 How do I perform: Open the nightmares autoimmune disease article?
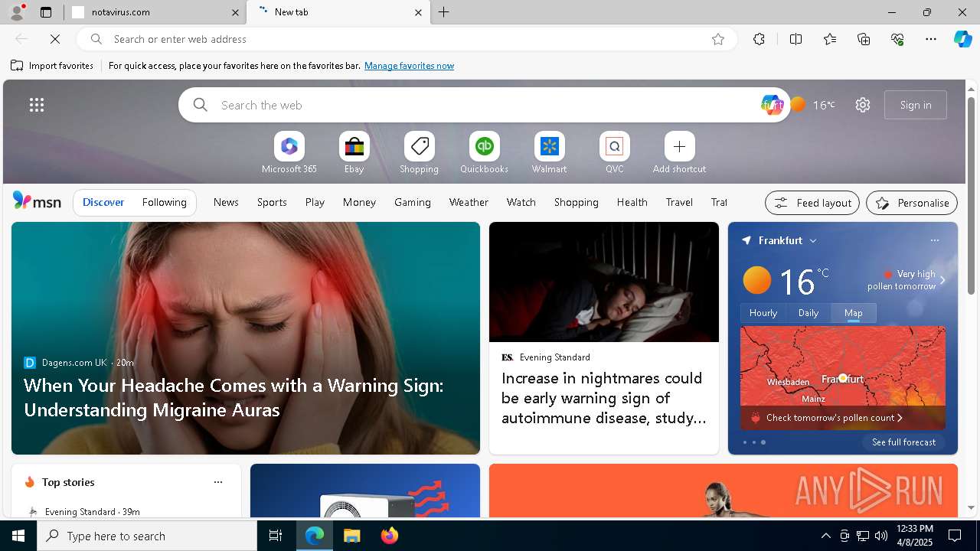pos(603,398)
